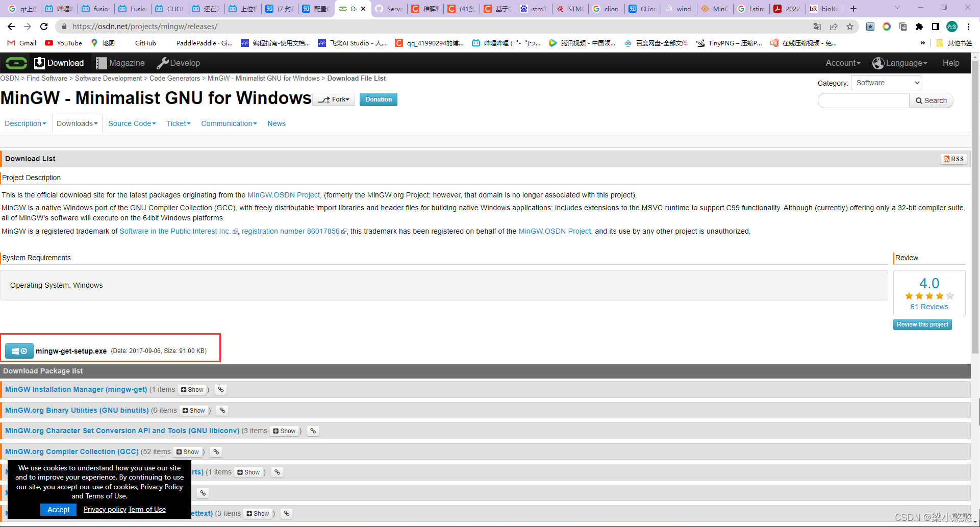Click the OSDN green logo icon
Image resolution: width=980 pixels, height=527 pixels.
16,63
